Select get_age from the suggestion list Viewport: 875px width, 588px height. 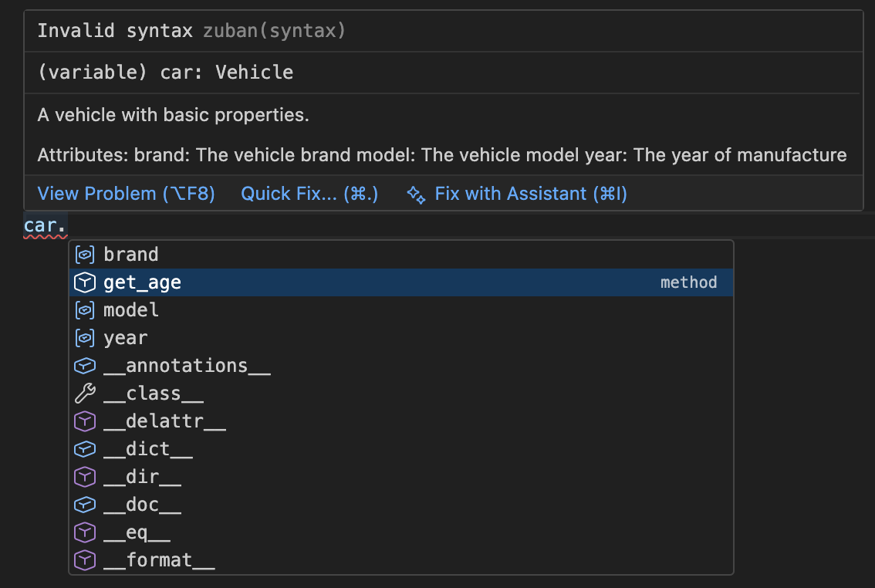[x=141, y=282]
